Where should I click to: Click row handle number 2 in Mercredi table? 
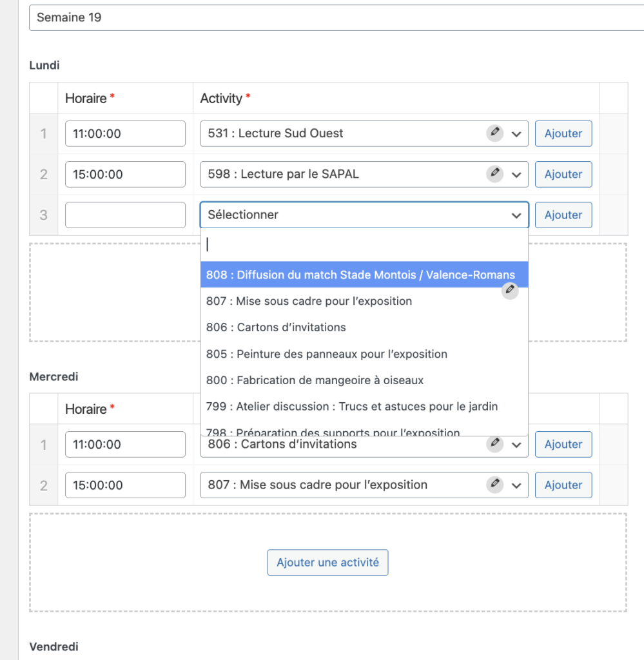[x=43, y=485]
